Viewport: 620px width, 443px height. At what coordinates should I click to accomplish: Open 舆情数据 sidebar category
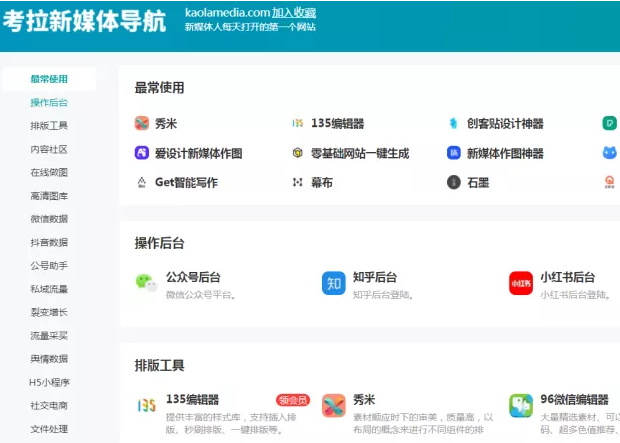[x=49, y=359]
